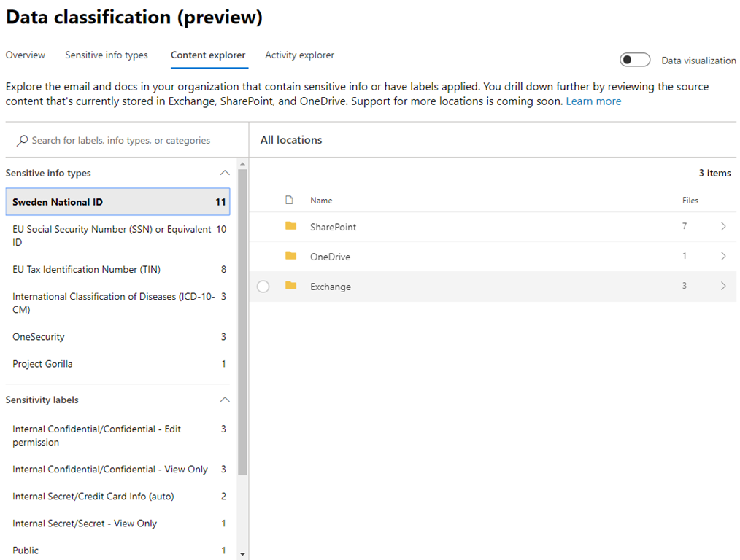The image size is (740, 560).
Task: Collapse the Sensitivity labels section
Action: (225, 400)
